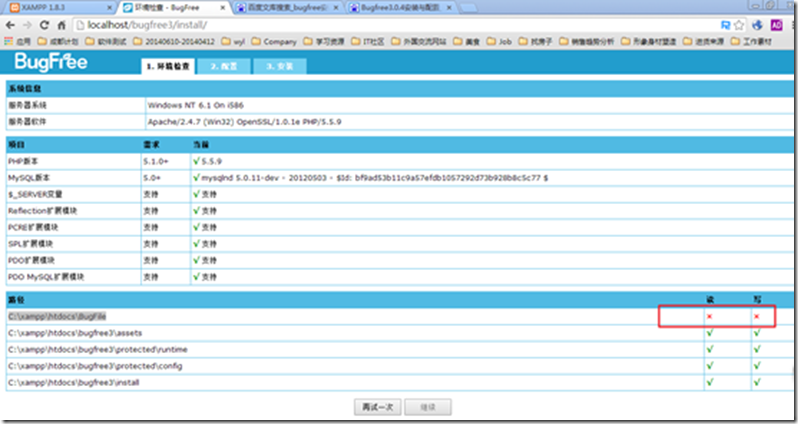Click the blue R icon in address bar
Image resolution: width=798 pixels, height=424 pixels.
coord(726,25)
